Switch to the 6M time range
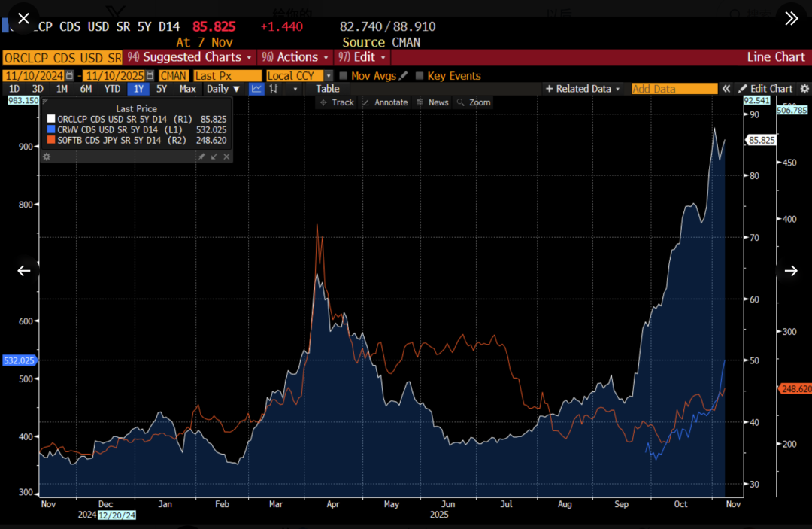Screen dimensions: 812x529 86,89
